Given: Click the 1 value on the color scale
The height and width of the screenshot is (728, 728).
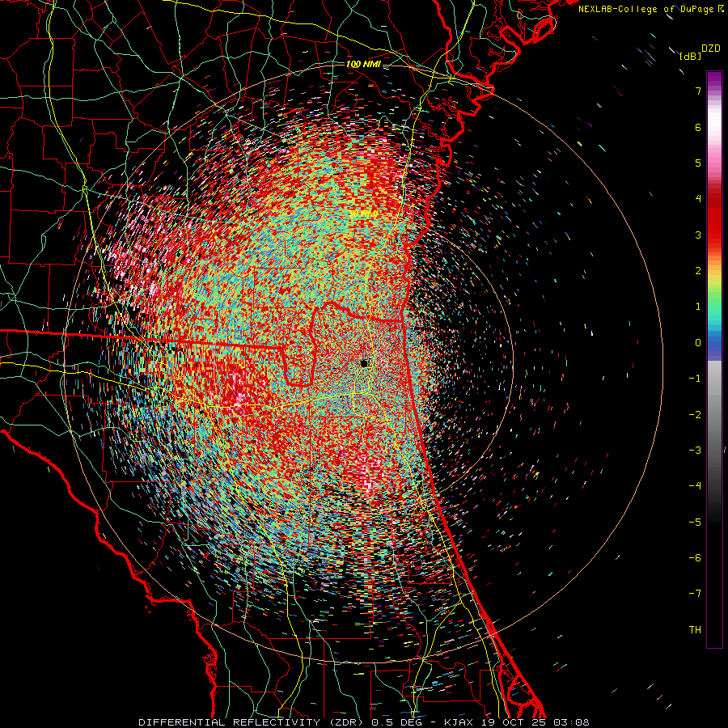Looking at the screenshot, I should 698,307.
